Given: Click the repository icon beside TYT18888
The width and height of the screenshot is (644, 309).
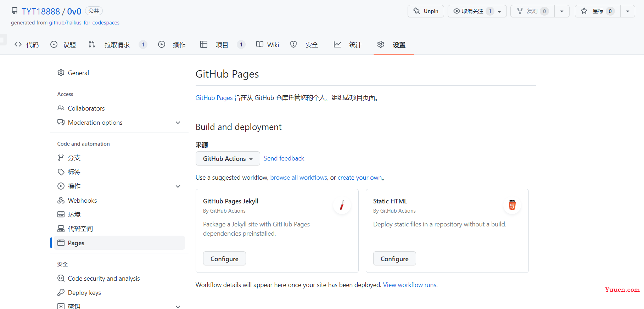Looking at the screenshot, I should point(15,11).
